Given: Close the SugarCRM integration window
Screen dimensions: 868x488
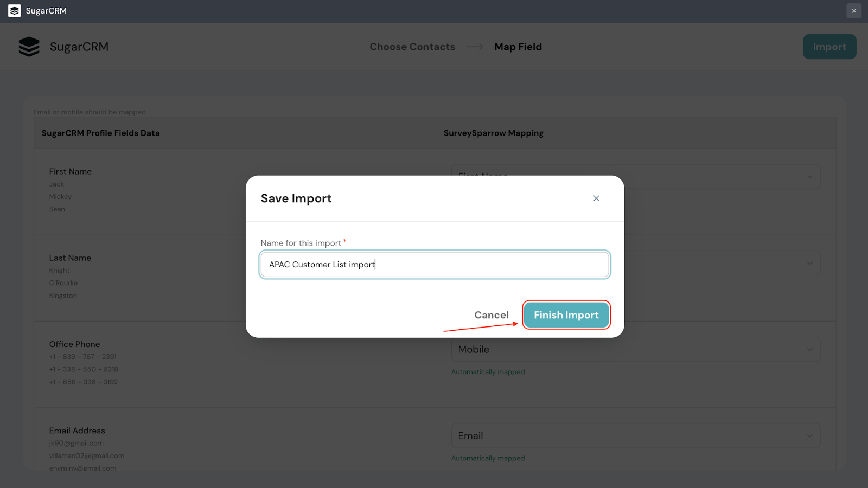Looking at the screenshot, I should pos(854,11).
